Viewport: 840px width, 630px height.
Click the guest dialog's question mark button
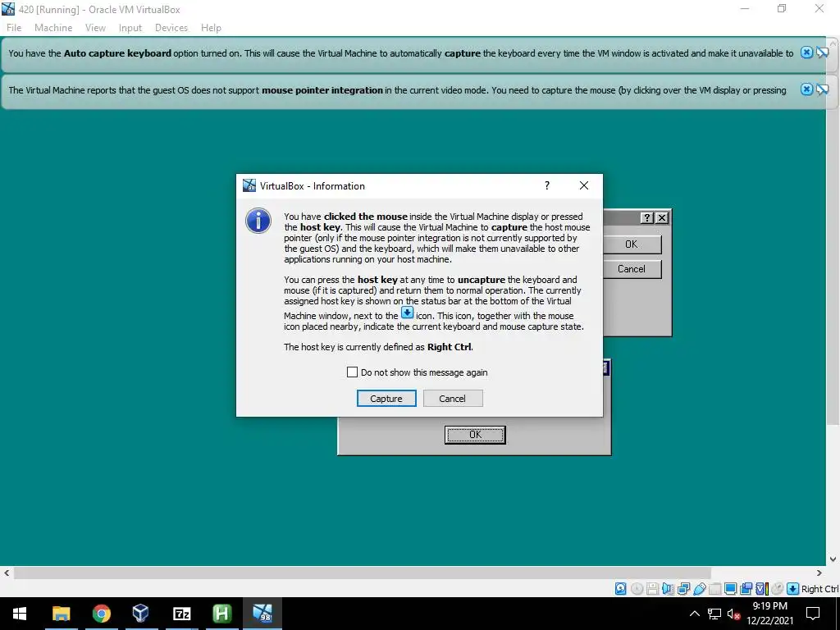[x=647, y=217]
